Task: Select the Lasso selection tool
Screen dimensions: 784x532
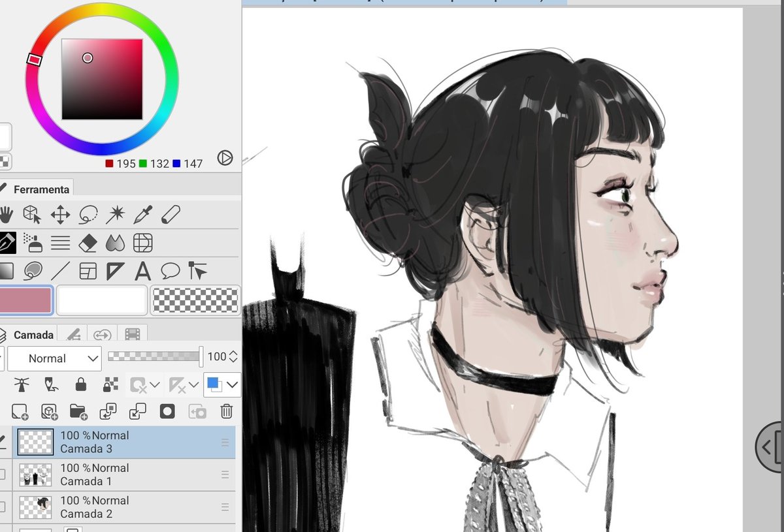Action: (x=88, y=214)
